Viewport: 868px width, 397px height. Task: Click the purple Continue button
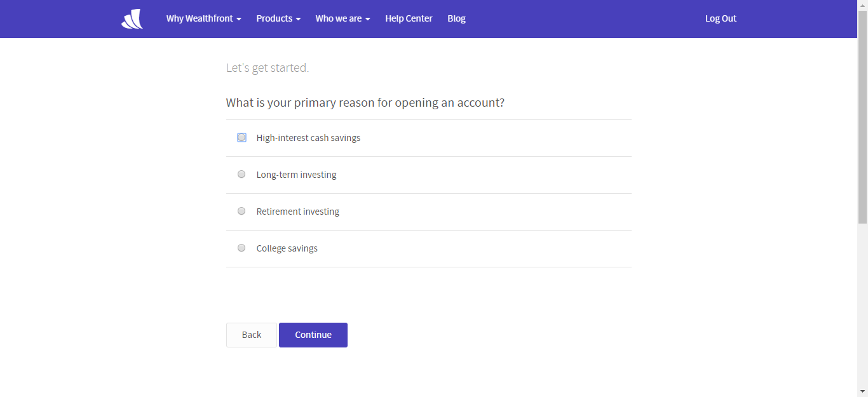click(x=313, y=335)
